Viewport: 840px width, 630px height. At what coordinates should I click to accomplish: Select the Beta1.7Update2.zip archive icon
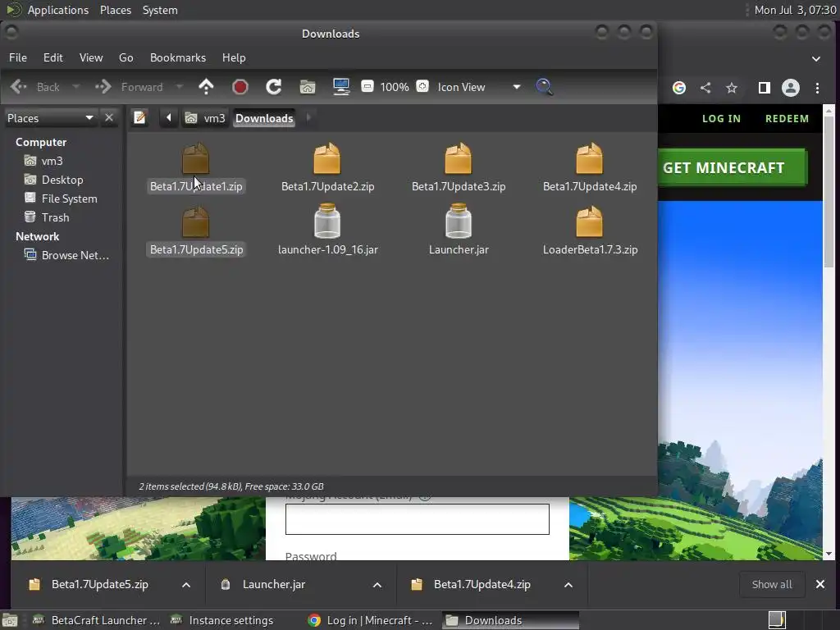(326, 159)
